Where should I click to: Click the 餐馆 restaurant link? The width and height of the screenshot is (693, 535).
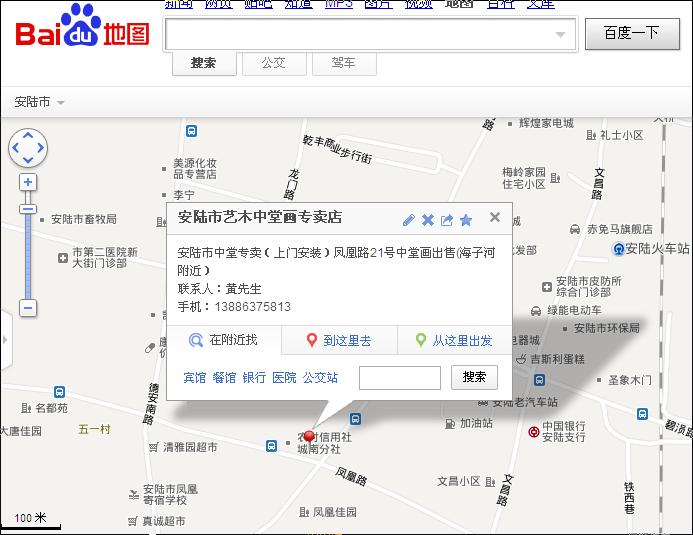[224, 378]
